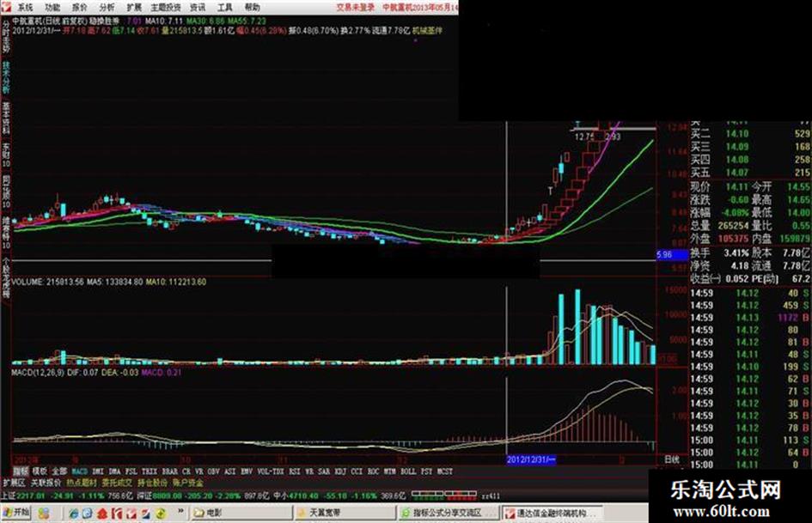Launch Internet Explorer from quick launch
The image size is (812, 523).
tap(74, 514)
